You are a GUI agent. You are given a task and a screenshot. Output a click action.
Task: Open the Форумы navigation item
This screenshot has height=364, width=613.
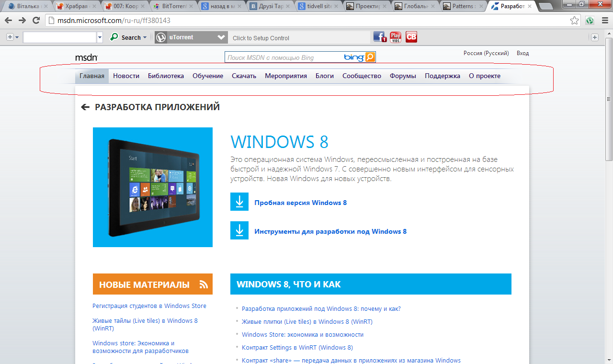(x=403, y=76)
